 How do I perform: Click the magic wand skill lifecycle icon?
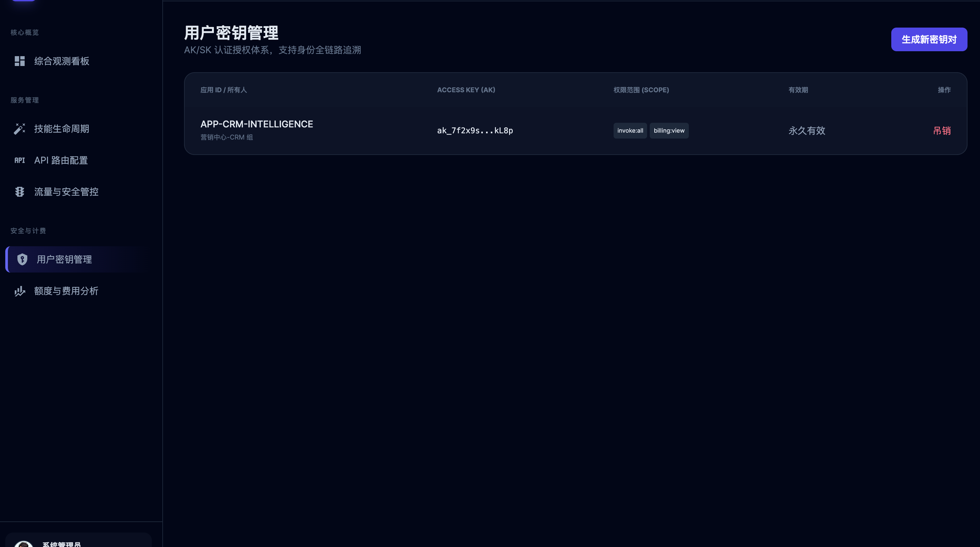19,129
